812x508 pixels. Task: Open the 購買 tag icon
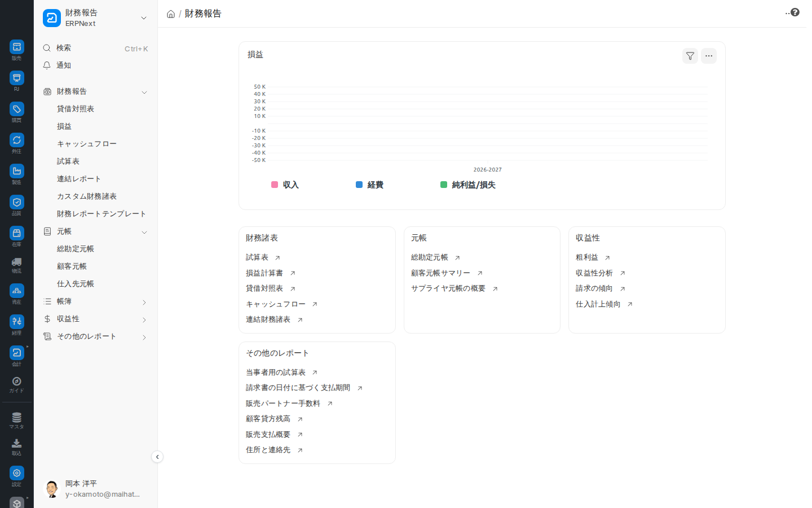[x=17, y=109]
